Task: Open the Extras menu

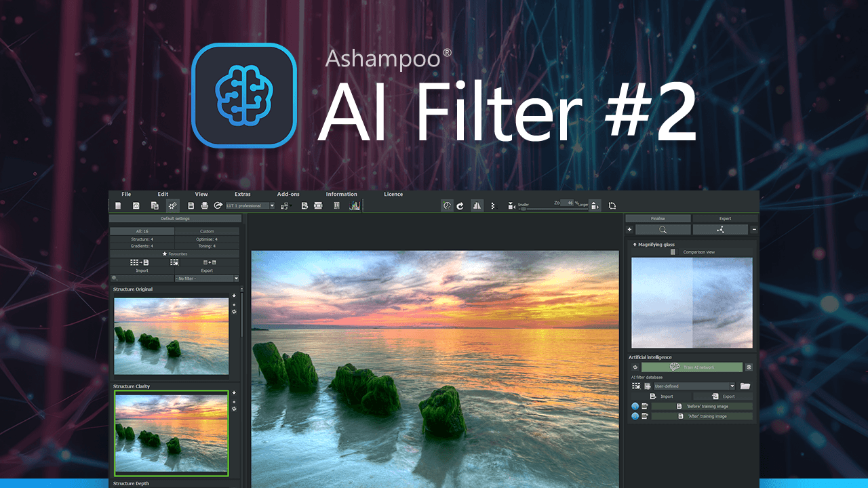Action: coord(242,195)
